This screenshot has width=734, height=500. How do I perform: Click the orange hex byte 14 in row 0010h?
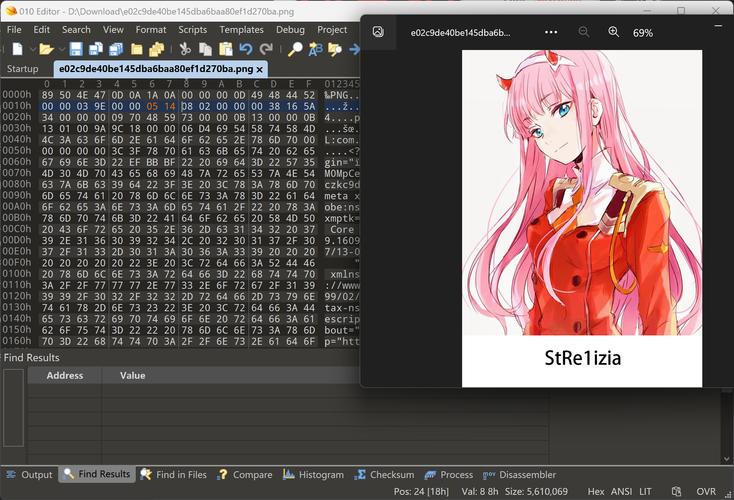[169, 106]
